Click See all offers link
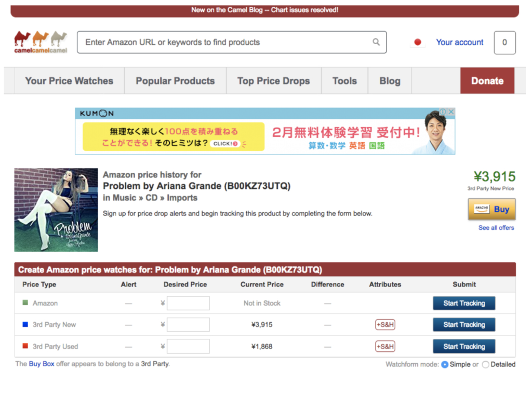532x398 pixels. click(x=496, y=228)
